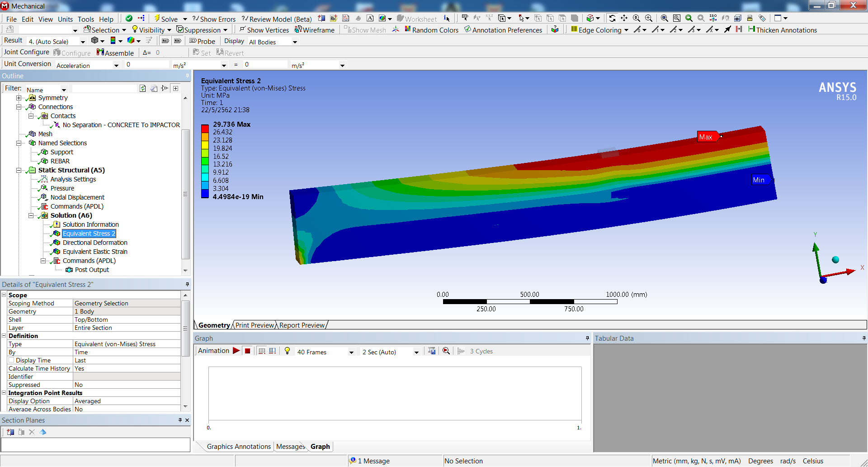Switch to the Messages tab
This screenshot has height=467, width=868.
(290, 447)
